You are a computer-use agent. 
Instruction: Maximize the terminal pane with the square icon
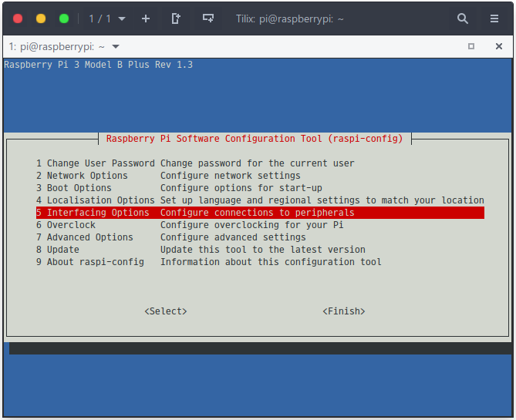click(471, 46)
